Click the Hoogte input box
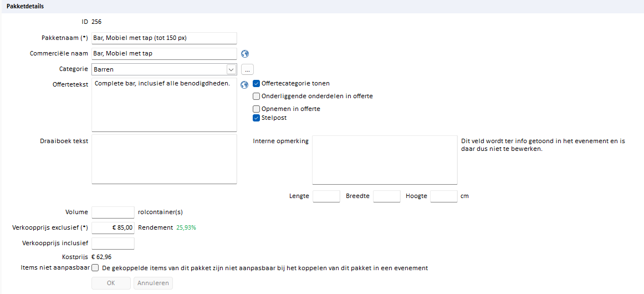644x294 pixels. (443, 196)
